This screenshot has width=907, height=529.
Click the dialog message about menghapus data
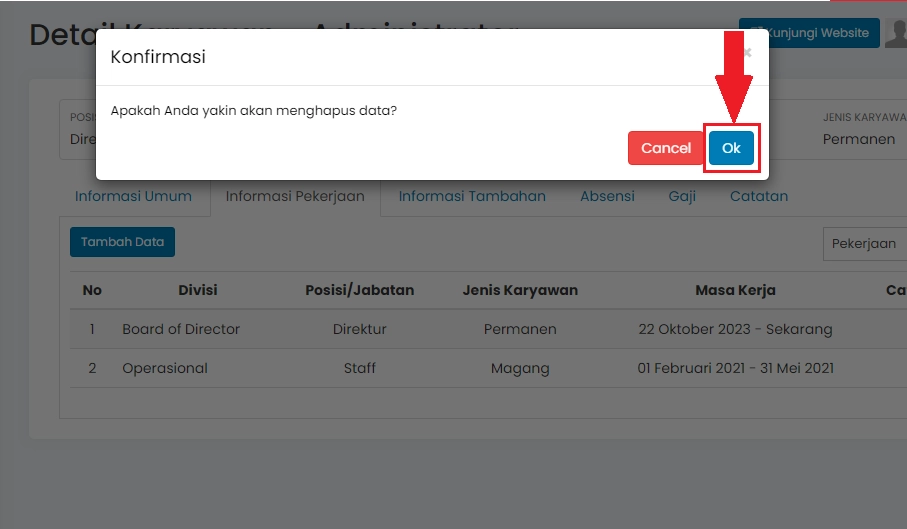click(x=253, y=110)
